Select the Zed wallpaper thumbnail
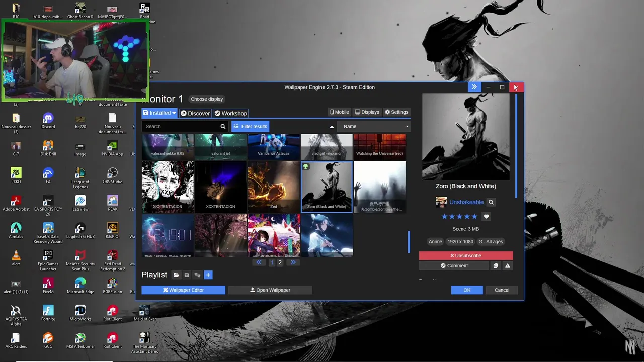The height and width of the screenshot is (362, 644). (x=274, y=187)
